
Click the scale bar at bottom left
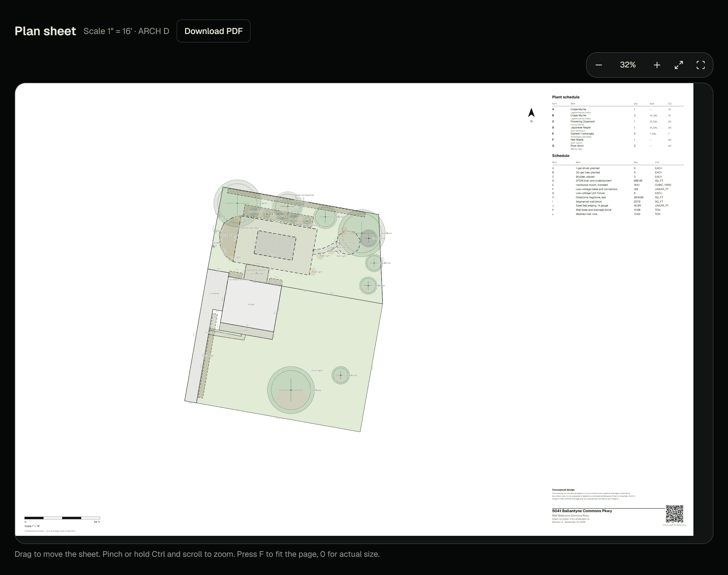point(62,518)
